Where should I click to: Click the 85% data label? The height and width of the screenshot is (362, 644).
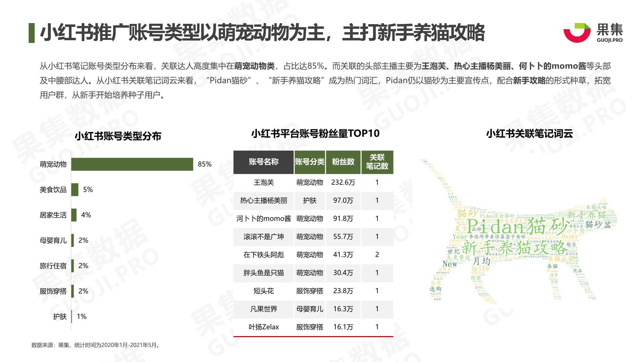click(x=205, y=164)
